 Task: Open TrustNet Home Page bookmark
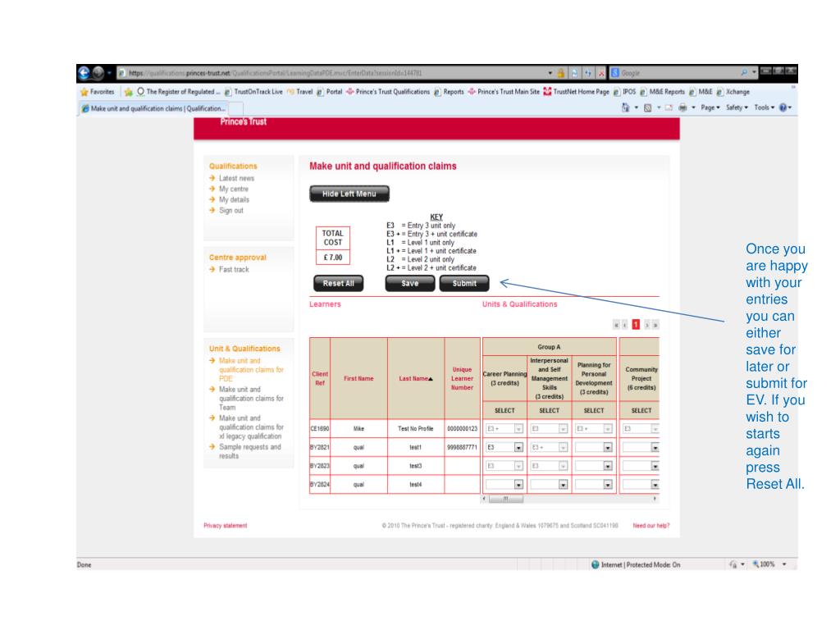pos(577,92)
